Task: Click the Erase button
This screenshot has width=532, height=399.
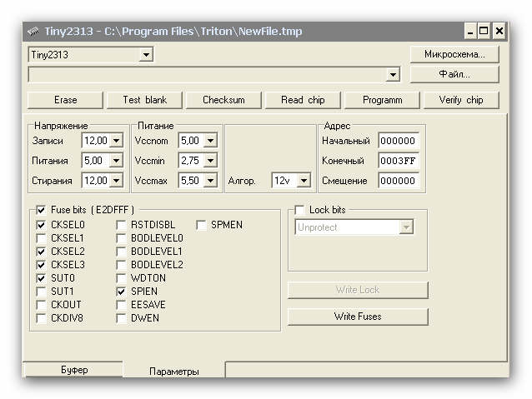Action: (x=65, y=100)
